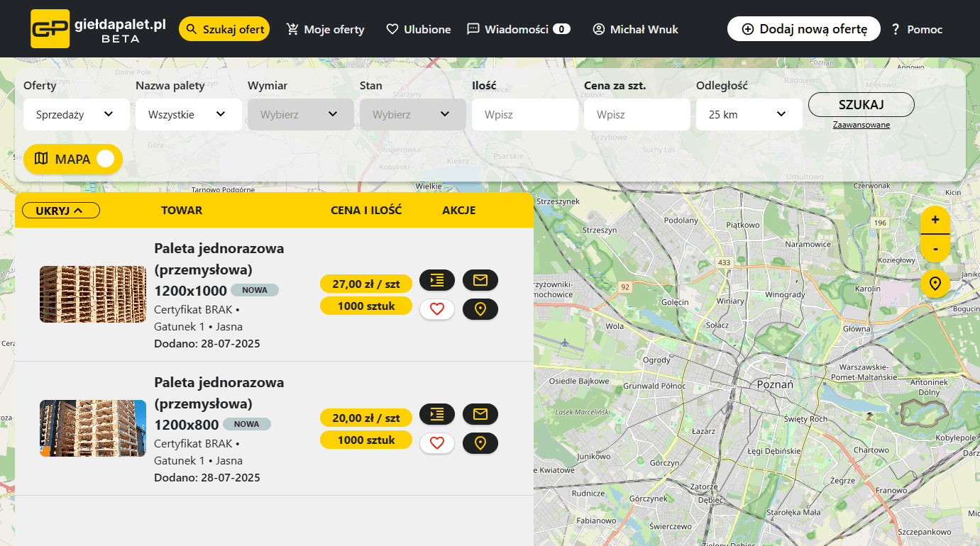Screen dimensions: 980x546
Task: Show details of 1200x800 pallet offer
Action: click(437, 414)
